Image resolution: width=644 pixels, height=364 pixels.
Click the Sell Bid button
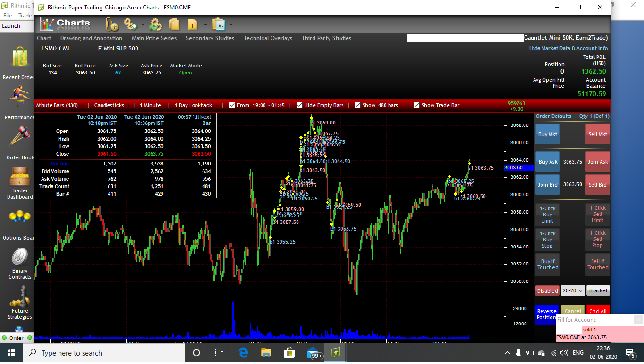598,185
